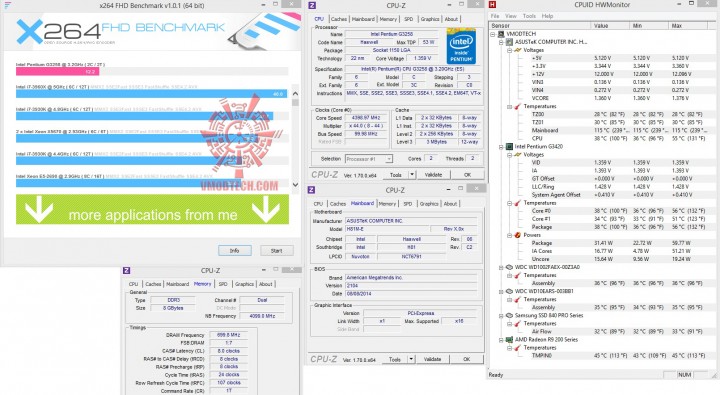The image size is (720, 395).
Task: Open the Help menu in HWMonitor
Action: click(x=547, y=16)
